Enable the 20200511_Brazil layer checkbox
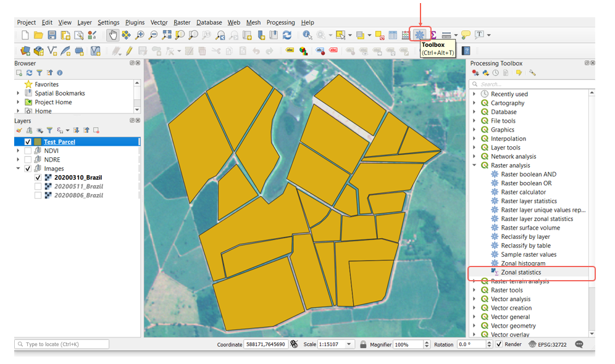 click(38, 186)
